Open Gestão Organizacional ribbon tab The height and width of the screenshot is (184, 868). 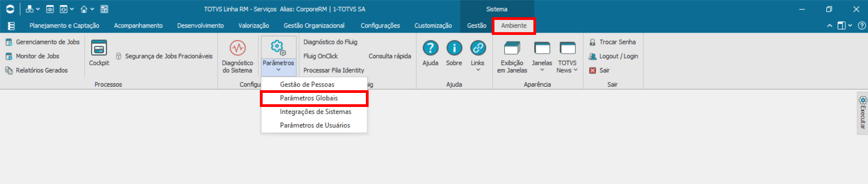(x=314, y=26)
